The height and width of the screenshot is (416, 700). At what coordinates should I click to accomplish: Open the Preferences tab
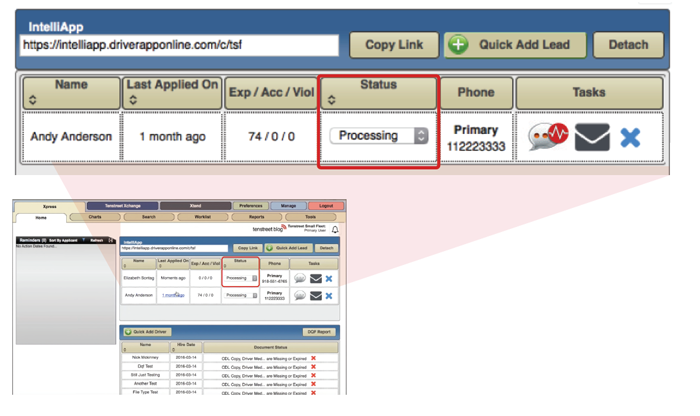point(251,206)
